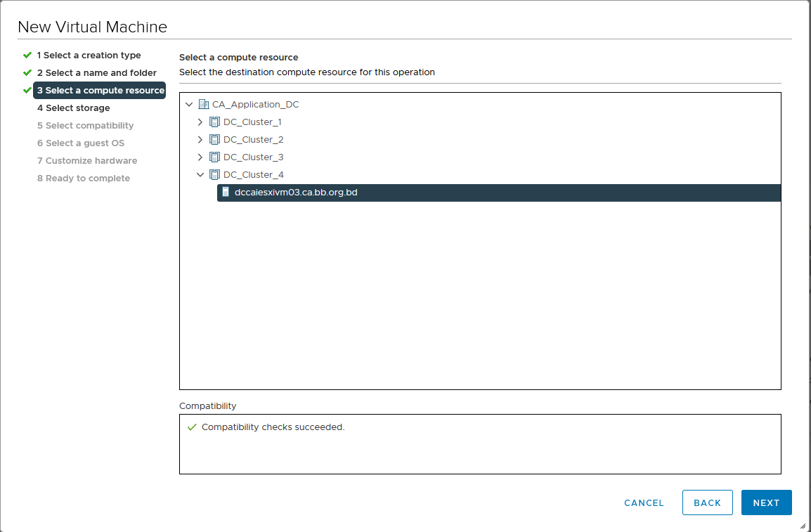811x532 pixels.
Task: Expand the DC_Cluster_2 tree node
Action: click(x=200, y=140)
